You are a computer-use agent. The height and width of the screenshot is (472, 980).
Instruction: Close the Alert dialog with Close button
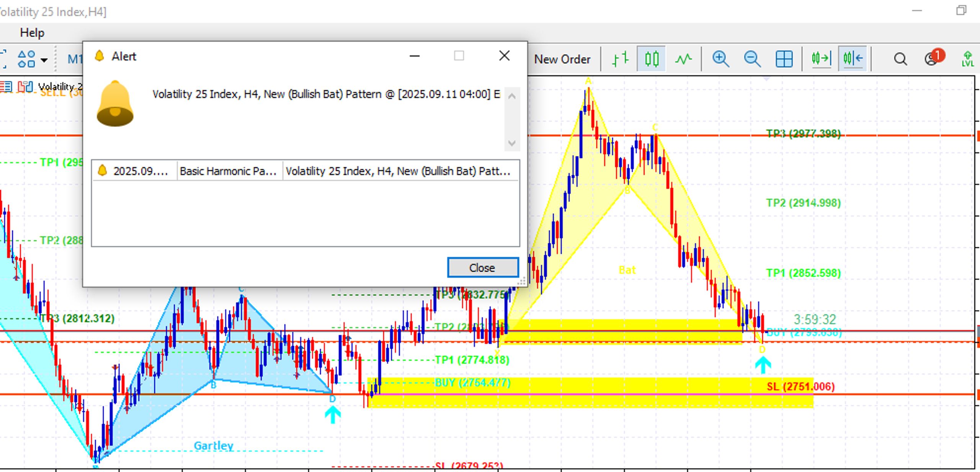[483, 267]
